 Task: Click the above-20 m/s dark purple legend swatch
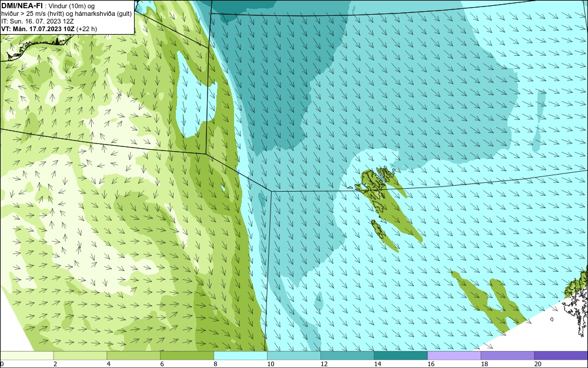coord(561,356)
